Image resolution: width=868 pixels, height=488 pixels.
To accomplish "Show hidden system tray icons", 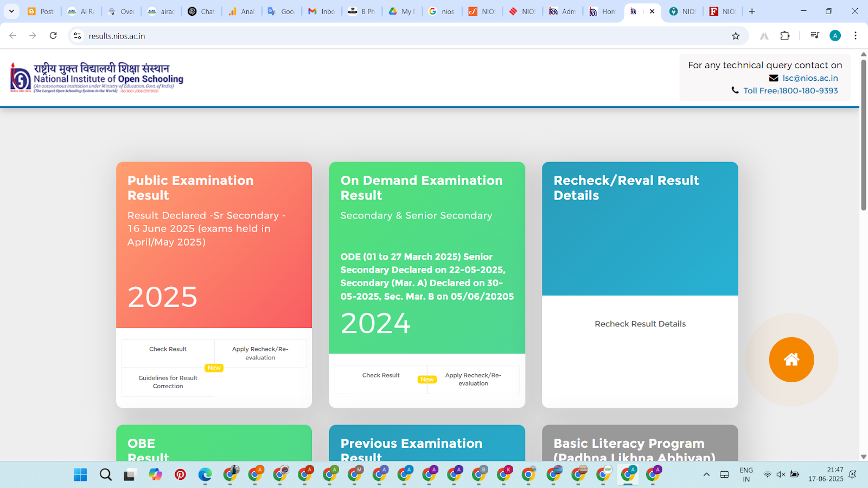I will (x=706, y=475).
